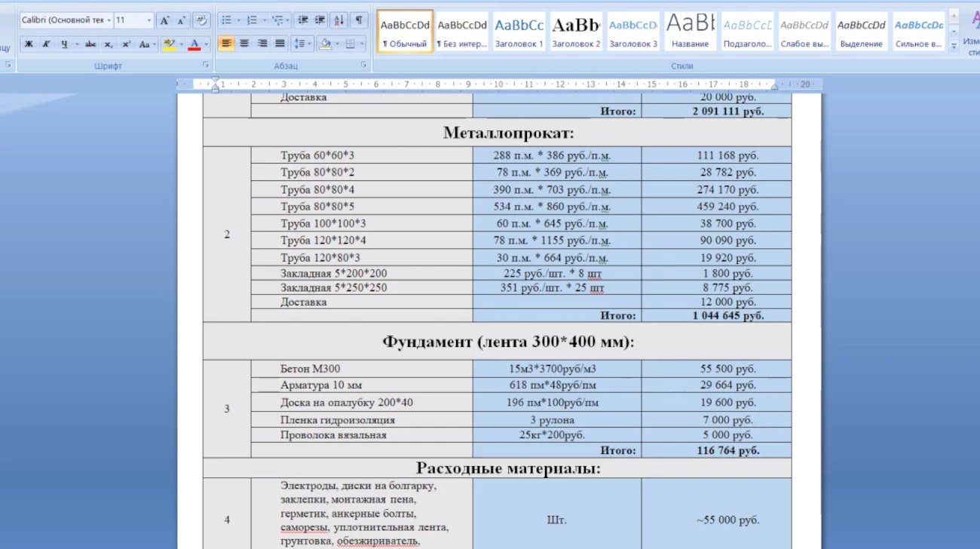Toggle strikethrough (abc) formatting
The width and height of the screenshot is (980, 549).
[x=91, y=44]
